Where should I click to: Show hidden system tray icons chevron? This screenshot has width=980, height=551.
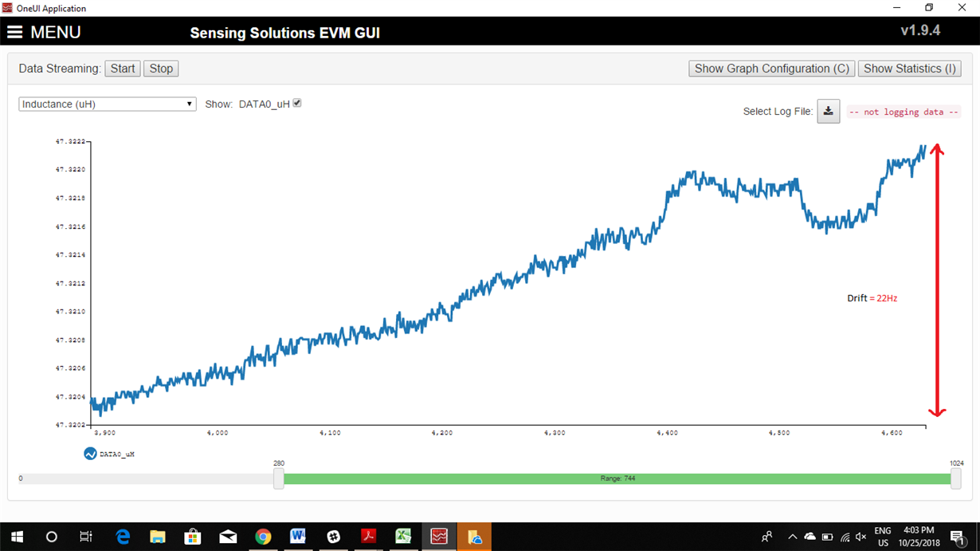792,537
